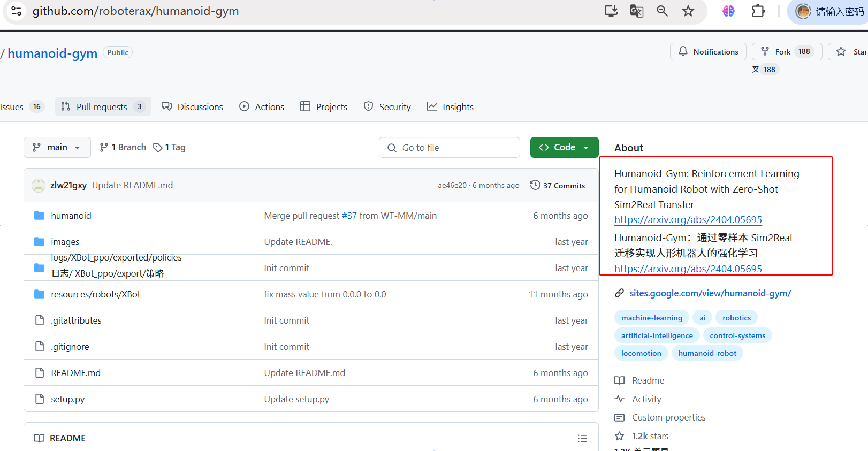Open the .gitignore file
This screenshot has width=868, height=451.
click(x=70, y=347)
